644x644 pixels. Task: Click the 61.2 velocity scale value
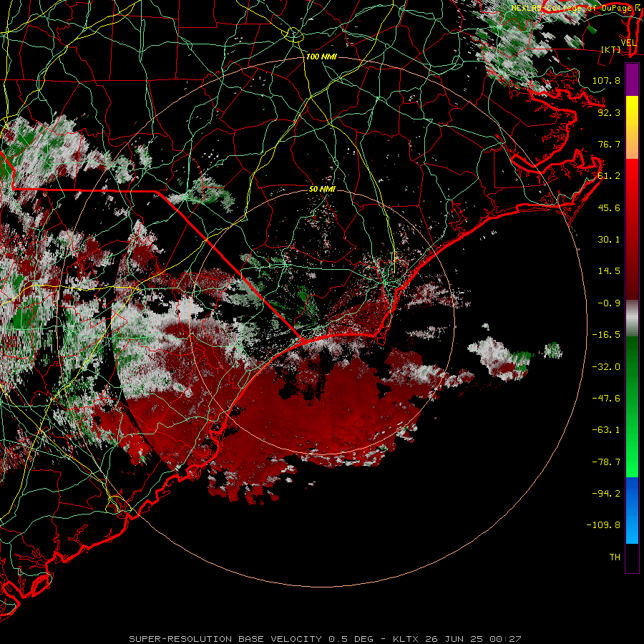[609, 176]
